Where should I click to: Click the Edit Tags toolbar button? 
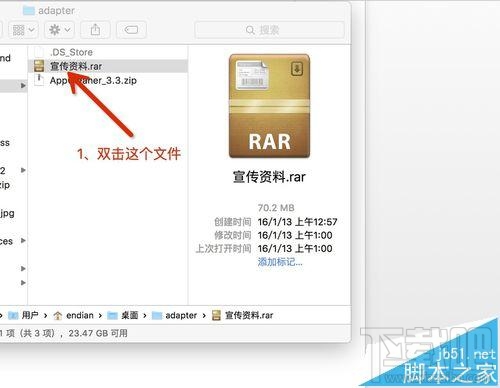tap(131, 30)
